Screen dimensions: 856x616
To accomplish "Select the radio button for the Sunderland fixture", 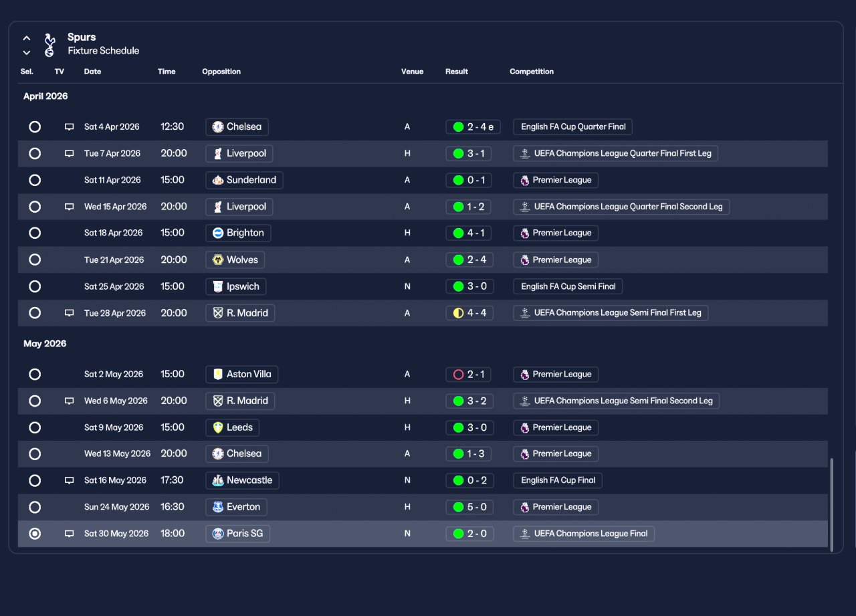I will pos(35,180).
